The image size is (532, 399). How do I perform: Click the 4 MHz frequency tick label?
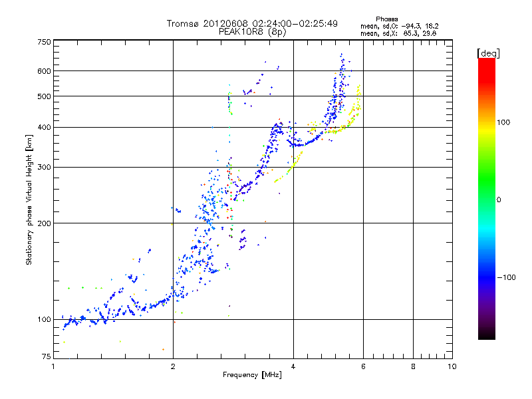(x=293, y=366)
